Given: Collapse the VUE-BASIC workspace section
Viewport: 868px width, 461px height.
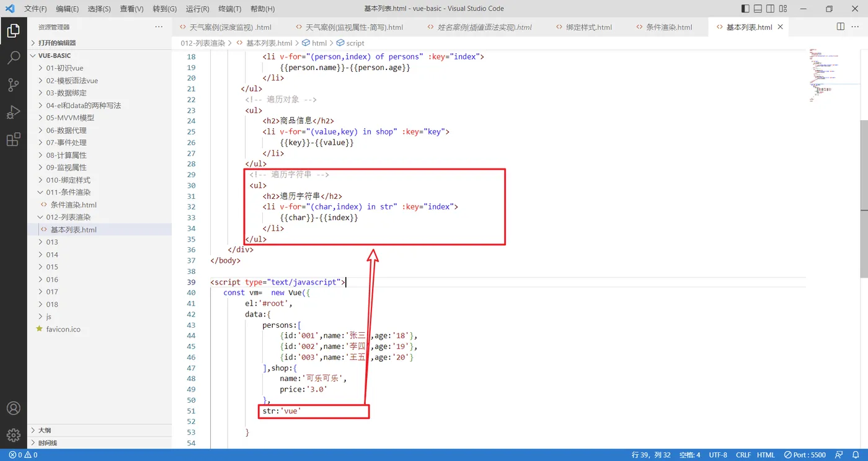Looking at the screenshot, I should click(x=99, y=55).
